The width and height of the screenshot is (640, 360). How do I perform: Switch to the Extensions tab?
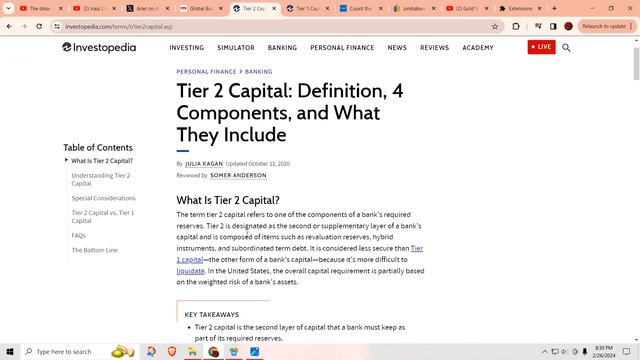[520, 9]
